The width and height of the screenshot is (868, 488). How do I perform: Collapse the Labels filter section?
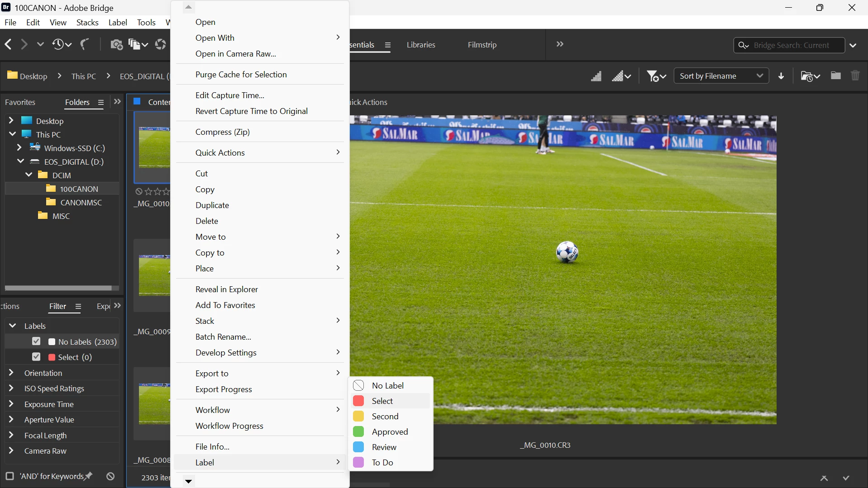[13, 326]
